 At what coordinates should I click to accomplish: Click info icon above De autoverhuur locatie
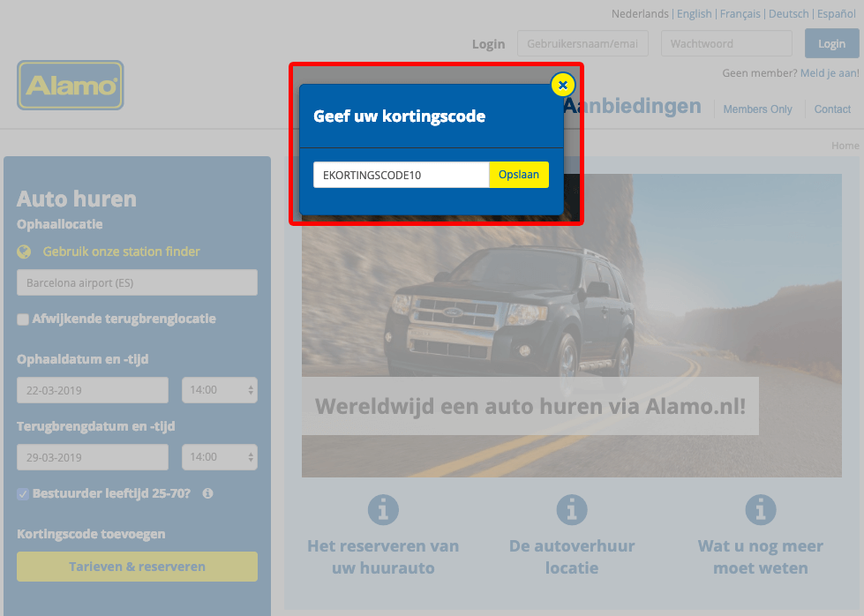pyautogui.click(x=572, y=510)
